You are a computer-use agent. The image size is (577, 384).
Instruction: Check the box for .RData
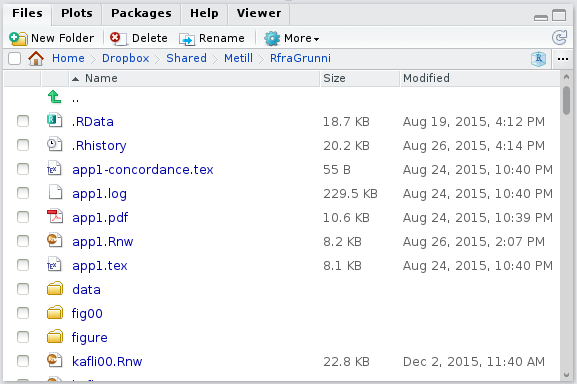pyautogui.click(x=23, y=121)
